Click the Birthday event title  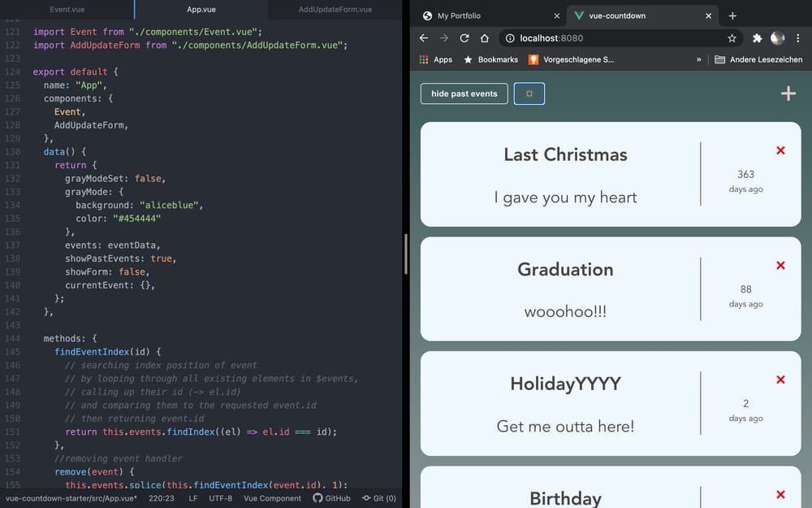[x=565, y=498]
